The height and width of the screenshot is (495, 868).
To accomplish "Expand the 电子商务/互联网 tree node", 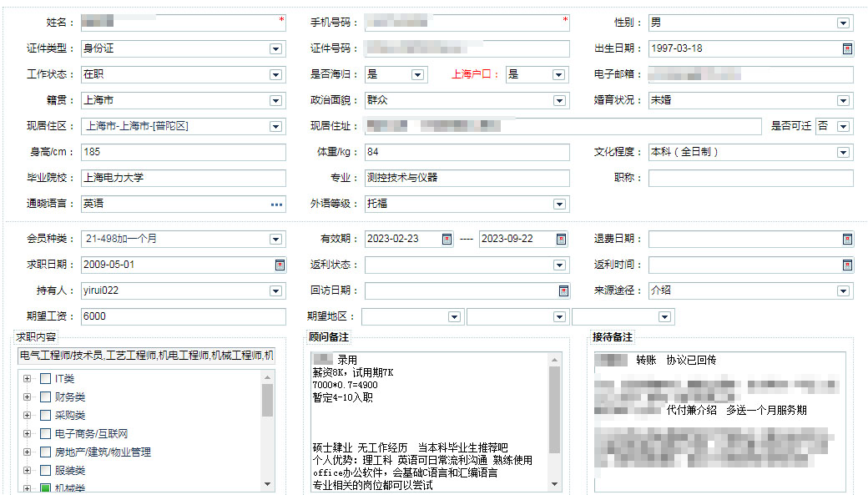I will point(27,433).
